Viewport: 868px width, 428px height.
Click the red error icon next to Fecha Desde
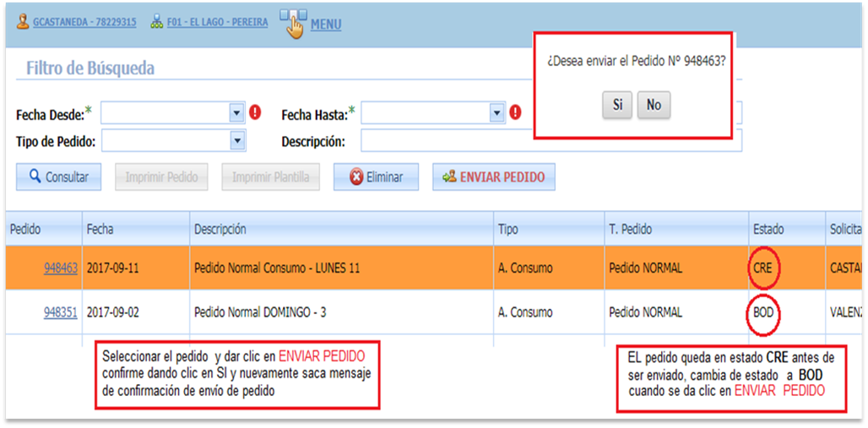tap(255, 113)
